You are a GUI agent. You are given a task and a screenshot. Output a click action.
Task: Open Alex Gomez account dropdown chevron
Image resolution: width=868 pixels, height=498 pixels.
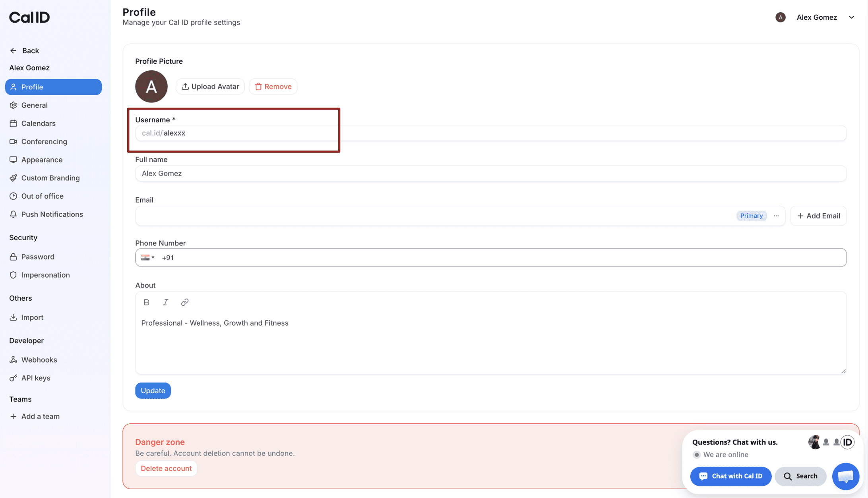(851, 17)
